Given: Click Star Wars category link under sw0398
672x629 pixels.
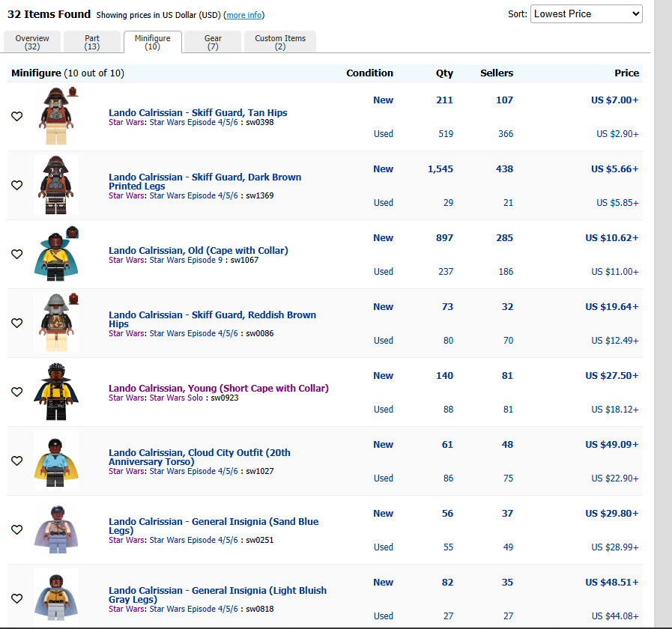Looking at the screenshot, I should click(x=127, y=122).
